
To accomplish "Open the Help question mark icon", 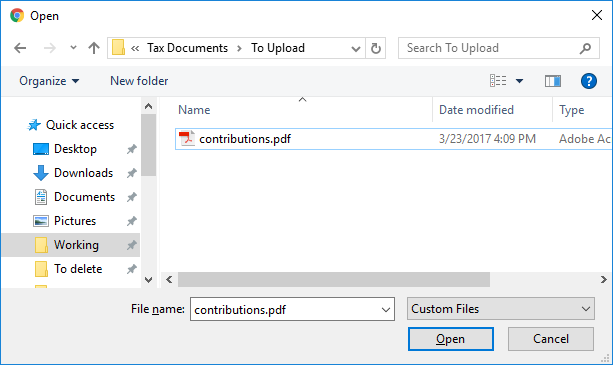I will 588,81.
